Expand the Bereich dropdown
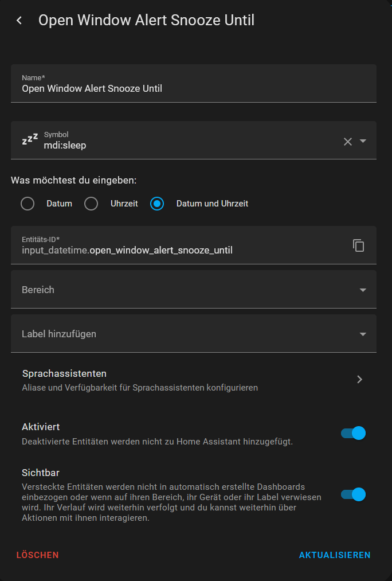The height and width of the screenshot is (581, 392). (x=362, y=290)
